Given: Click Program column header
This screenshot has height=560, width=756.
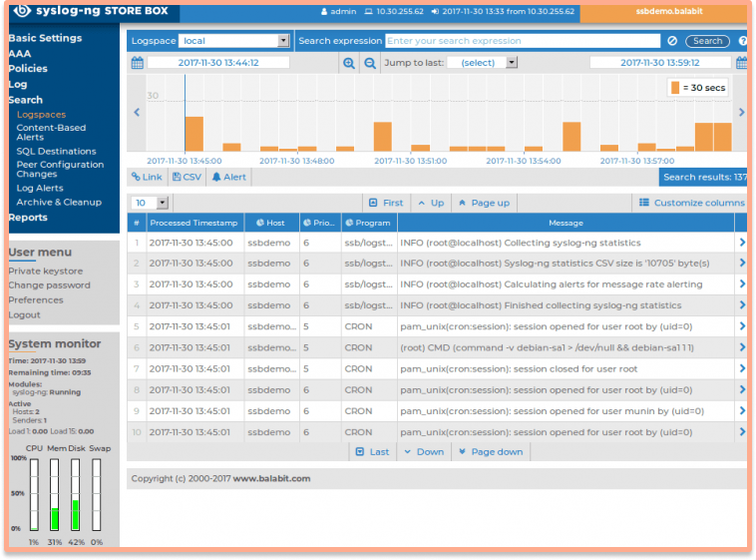Looking at the screenshot, I should (x=369, y=223).
